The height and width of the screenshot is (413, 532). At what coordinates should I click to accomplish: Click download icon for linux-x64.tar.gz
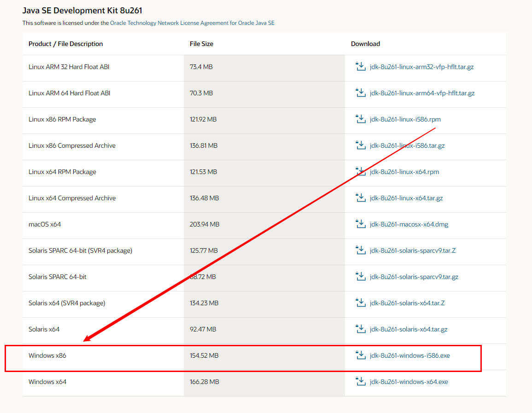tap(360, 198)
